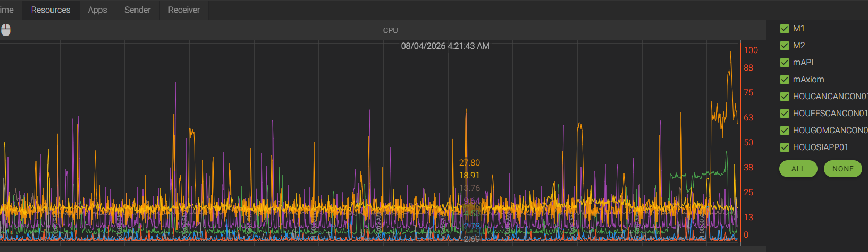
Task: Open the Receiver tab
Action: 184,10
